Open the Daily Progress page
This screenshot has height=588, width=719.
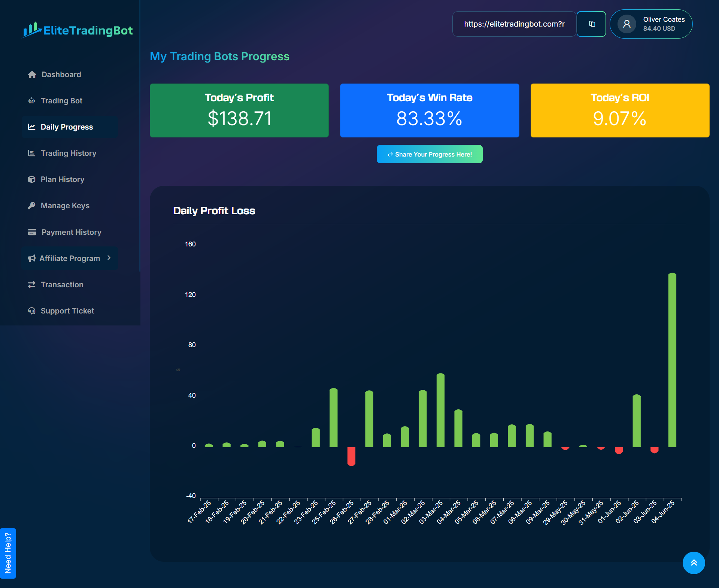pos(66,127)
